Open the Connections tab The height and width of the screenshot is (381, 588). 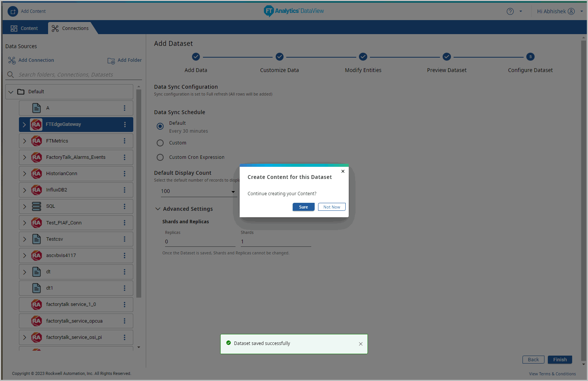pyautogui.click(x=70, y=28)
